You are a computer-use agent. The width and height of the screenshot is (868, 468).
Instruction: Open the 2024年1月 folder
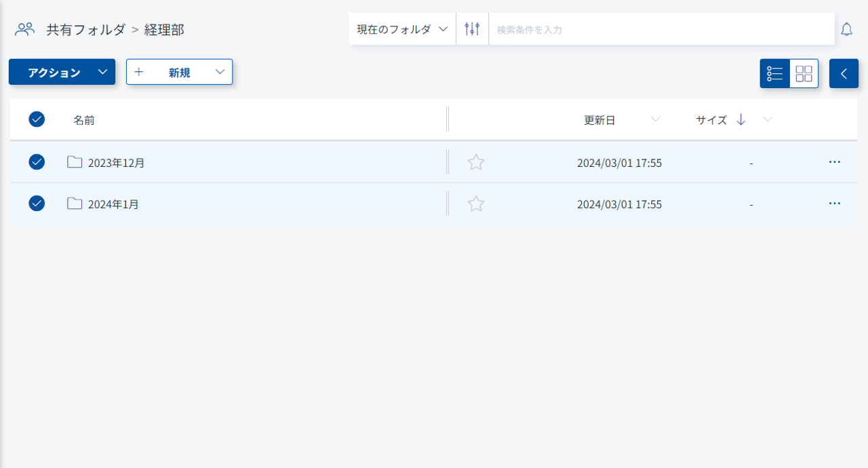113,203
